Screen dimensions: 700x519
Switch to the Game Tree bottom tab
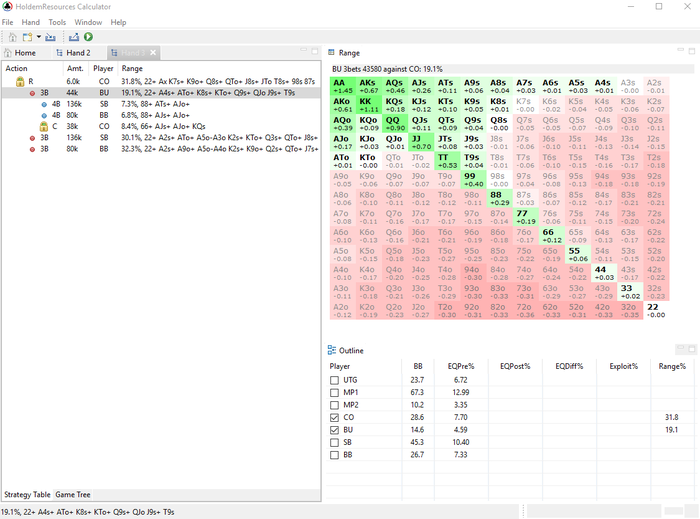point(73,494)
